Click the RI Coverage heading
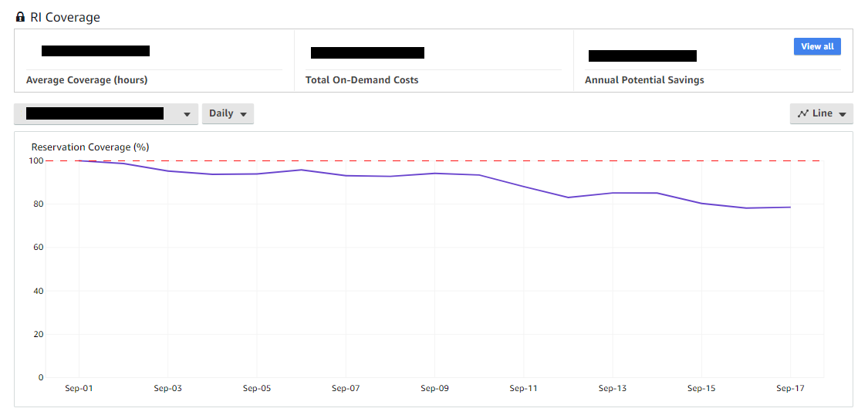868x415 pixels. point(65,17)
